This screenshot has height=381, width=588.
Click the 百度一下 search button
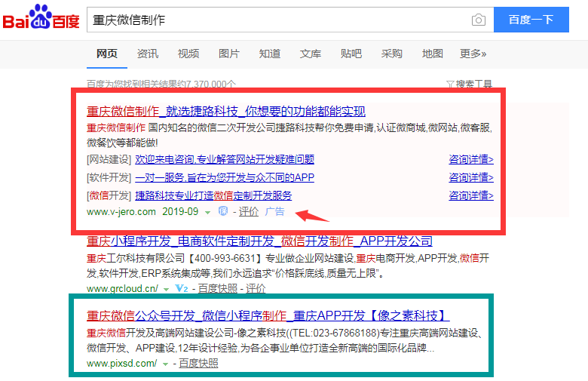pyautogui.click(x=531, y=20)
